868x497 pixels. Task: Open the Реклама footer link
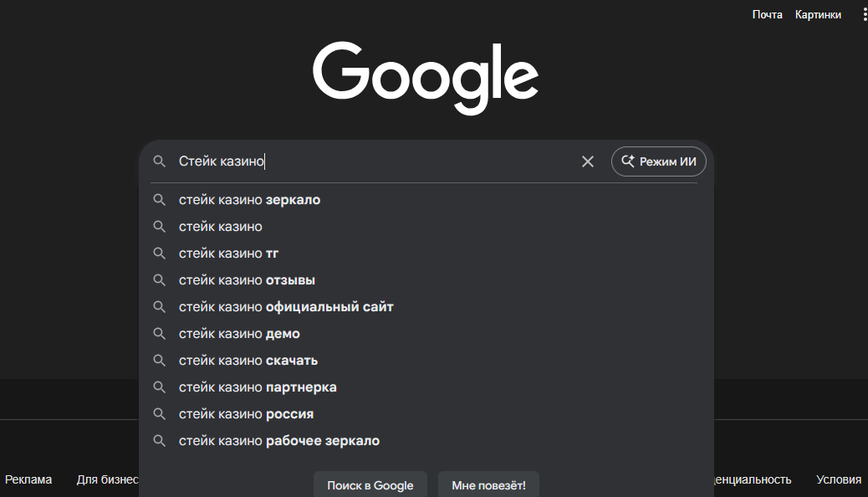tap(28, 479)
